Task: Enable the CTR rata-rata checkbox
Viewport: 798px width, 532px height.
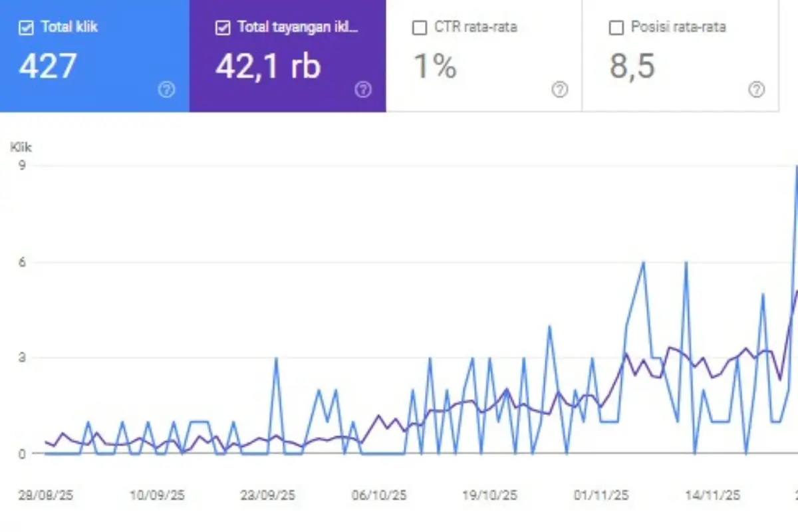Action: click(x=420, y=28)
